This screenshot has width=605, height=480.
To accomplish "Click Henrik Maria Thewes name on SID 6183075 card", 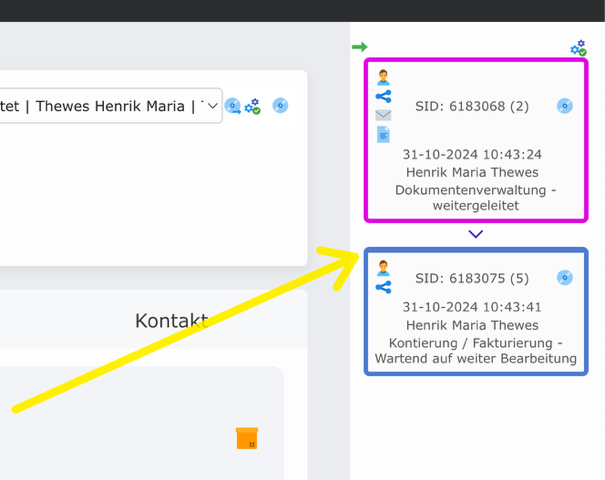I will [472, 325].
